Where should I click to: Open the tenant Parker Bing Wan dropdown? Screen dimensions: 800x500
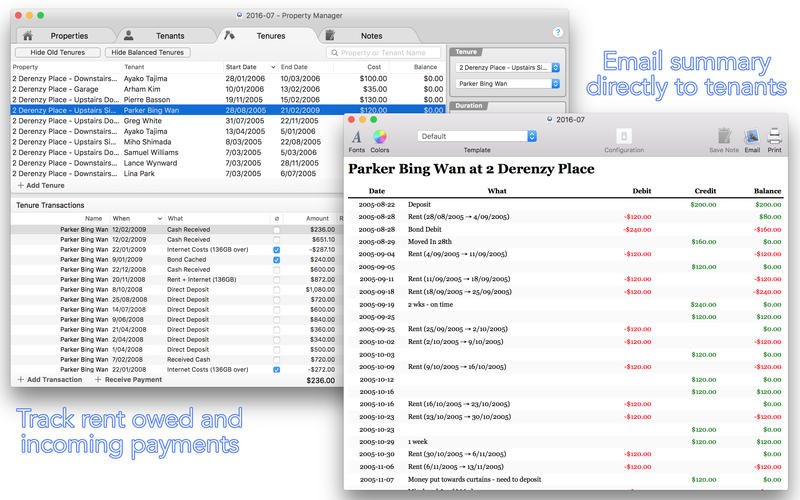tap(506, 84)
